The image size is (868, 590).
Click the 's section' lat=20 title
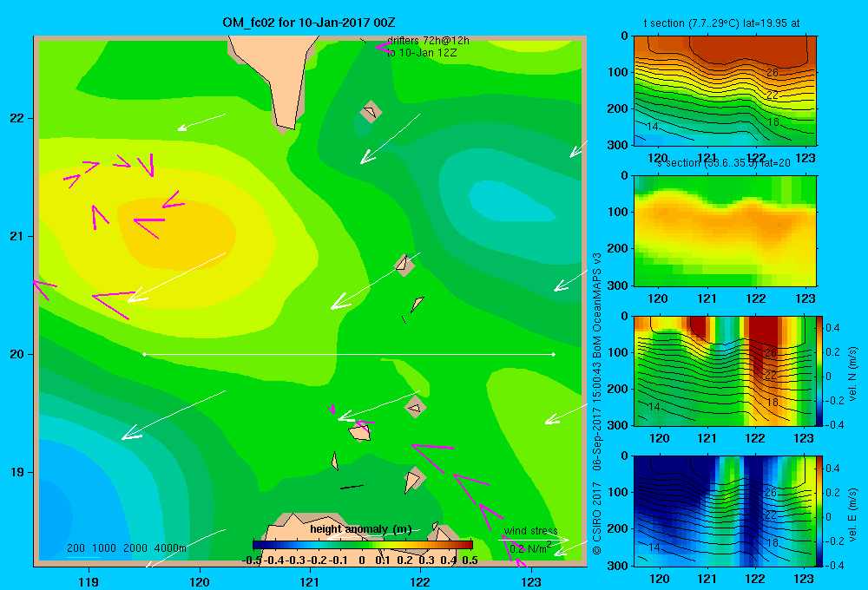click(724, 163)
